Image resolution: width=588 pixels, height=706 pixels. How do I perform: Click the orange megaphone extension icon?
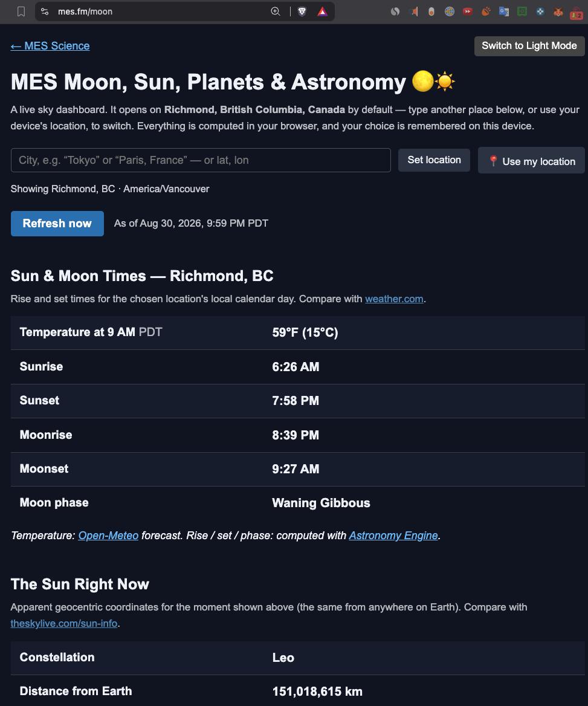click(414, 11)
